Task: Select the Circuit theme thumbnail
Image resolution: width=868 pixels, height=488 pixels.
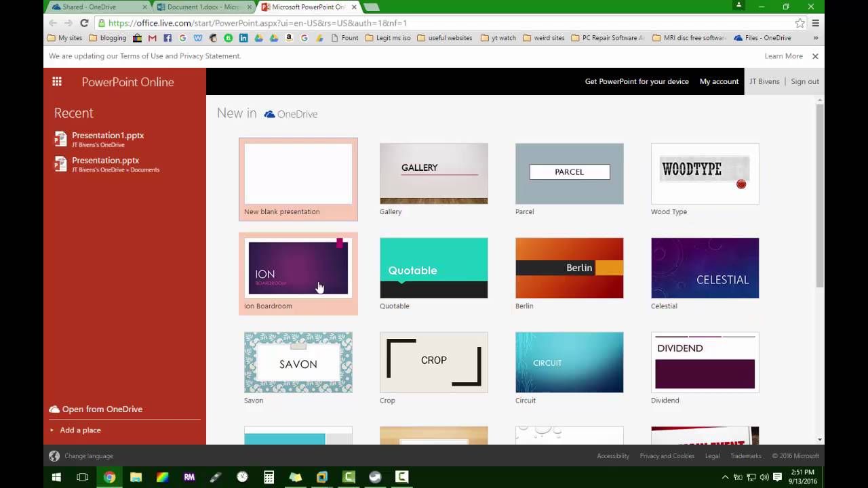Action: coord(570,362)
